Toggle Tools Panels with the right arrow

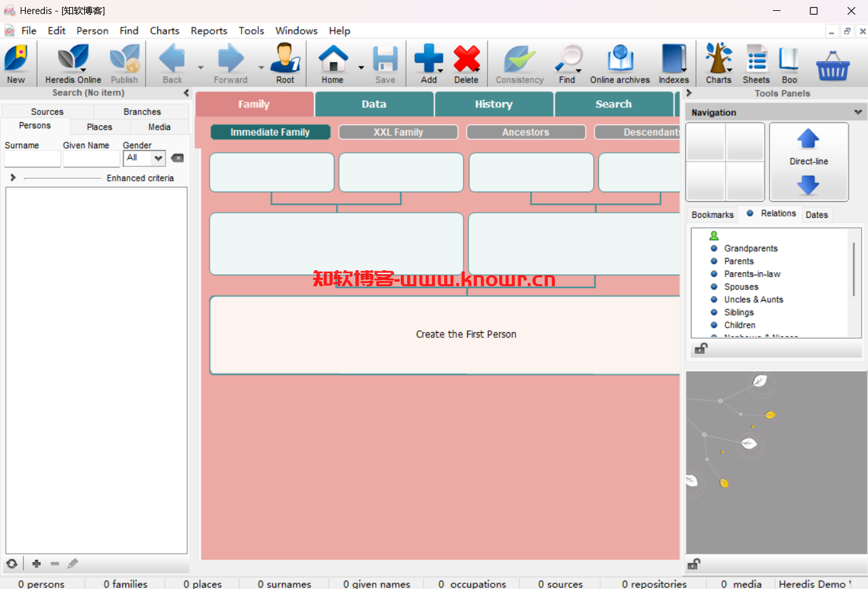[x=689, y=93]
